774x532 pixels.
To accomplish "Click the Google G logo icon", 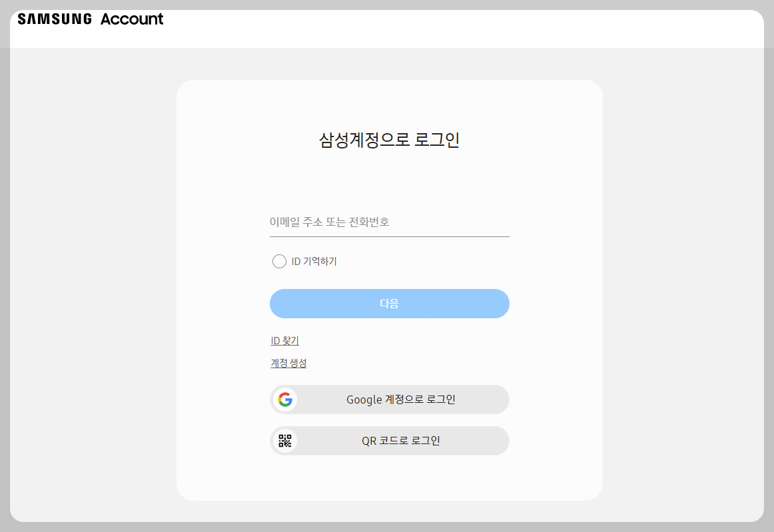I will pyautogui.click(x=285, y=399).
